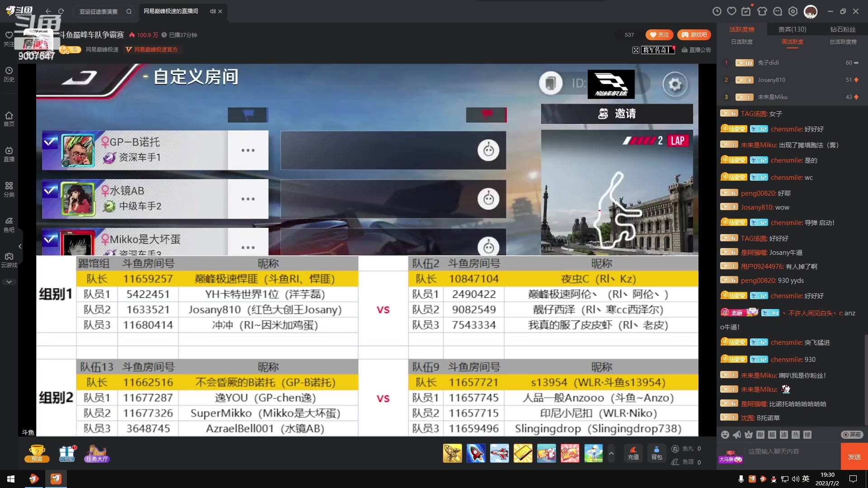868x488 pixels.
Task: Mute the live room tab speaker icon
Action: 212,11
